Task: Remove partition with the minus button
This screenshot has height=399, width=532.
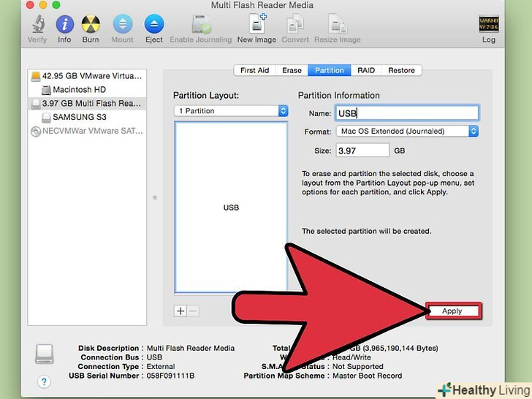Action: 193,311
